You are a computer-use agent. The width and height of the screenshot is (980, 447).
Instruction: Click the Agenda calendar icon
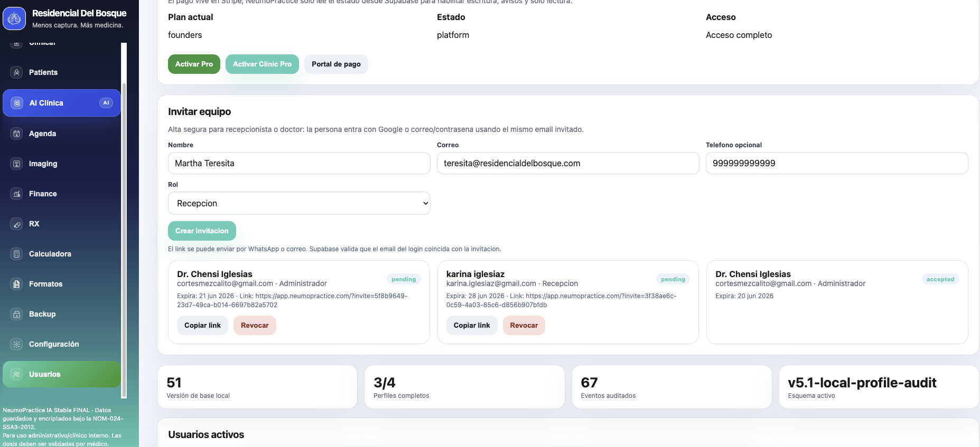[x=16, y=134]
